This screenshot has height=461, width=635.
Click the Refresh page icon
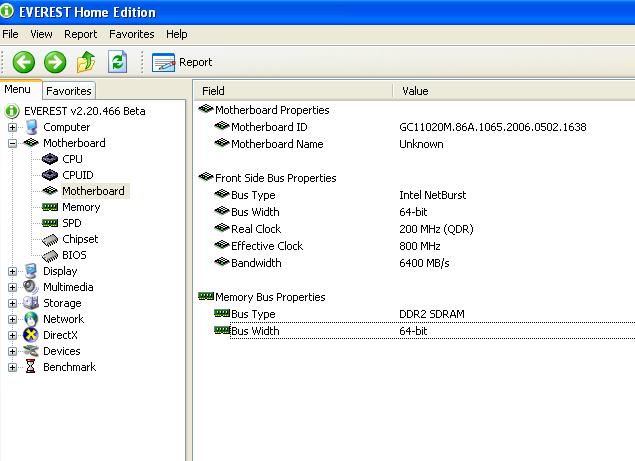pos(117,62)
